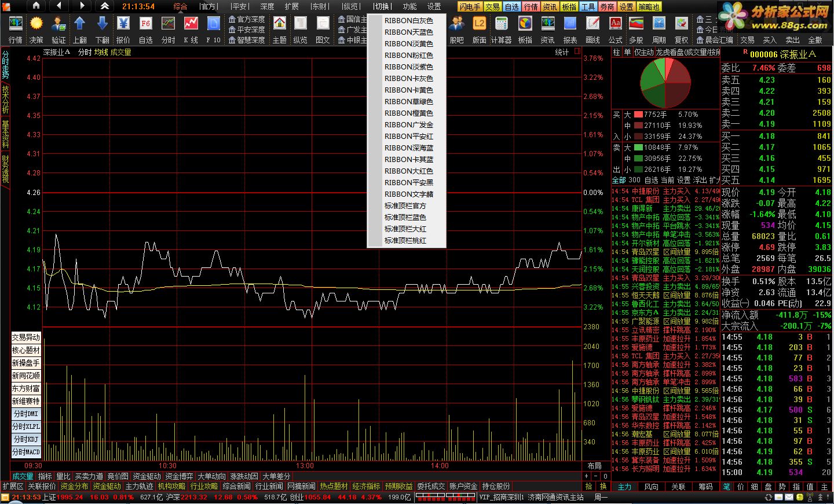
Task: Select the 画线 drawing tool icon
Action: [593, 30]
